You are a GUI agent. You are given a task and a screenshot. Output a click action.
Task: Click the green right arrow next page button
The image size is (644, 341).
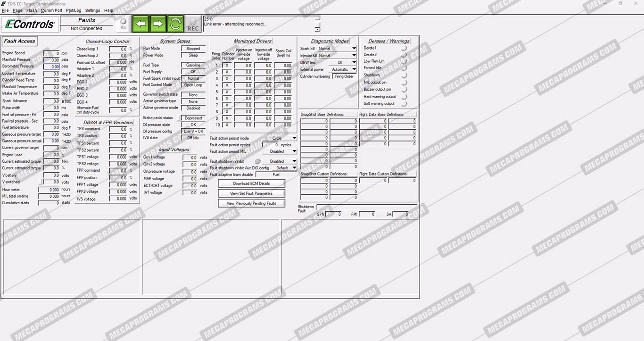[x=158, y=24]
